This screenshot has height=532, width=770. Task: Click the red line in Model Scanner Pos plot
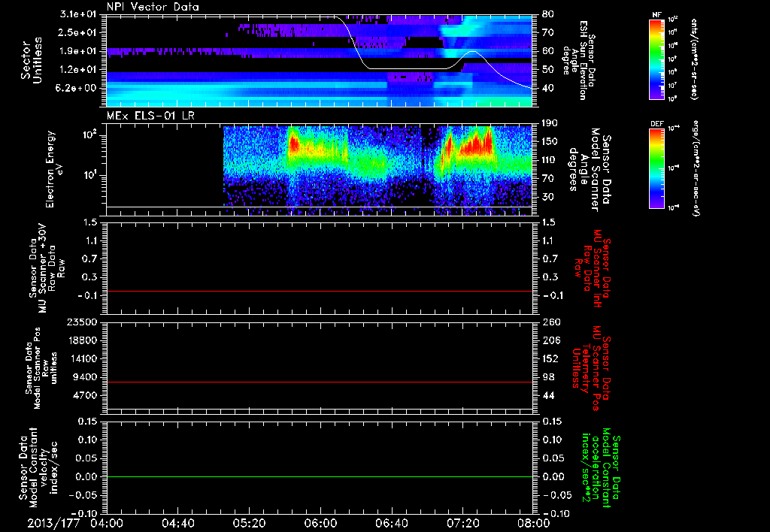(319, 382)
